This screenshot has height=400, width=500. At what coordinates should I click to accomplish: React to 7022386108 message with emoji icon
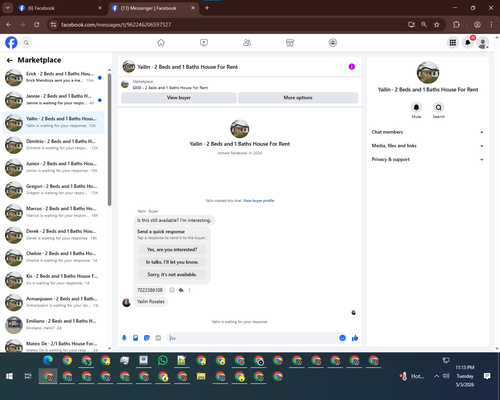[172, 290]
